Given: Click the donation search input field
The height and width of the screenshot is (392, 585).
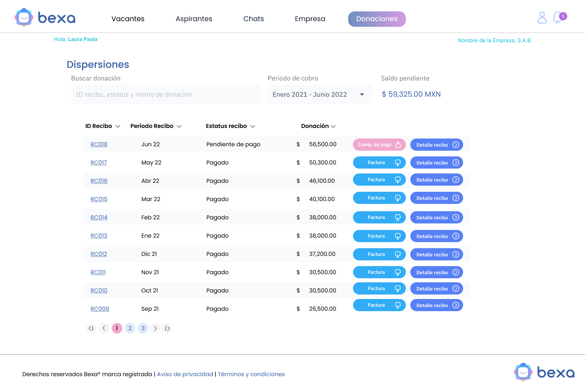Looking at the screenshot, I should click(166, 94).
